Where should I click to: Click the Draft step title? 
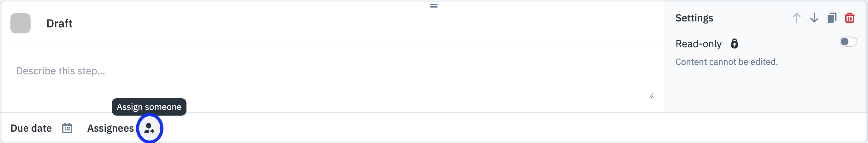point(59,24)
